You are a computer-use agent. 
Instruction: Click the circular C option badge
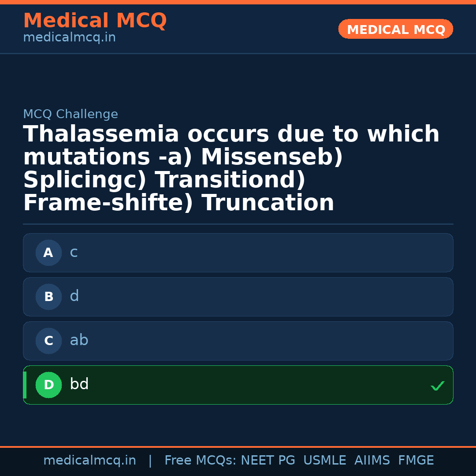(48, 341)
